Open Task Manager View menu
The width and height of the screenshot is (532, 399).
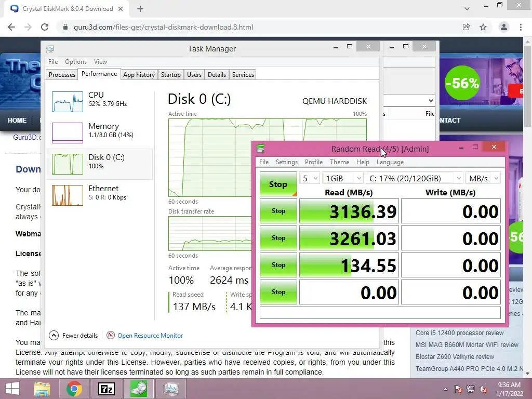[x=100, y=62]
